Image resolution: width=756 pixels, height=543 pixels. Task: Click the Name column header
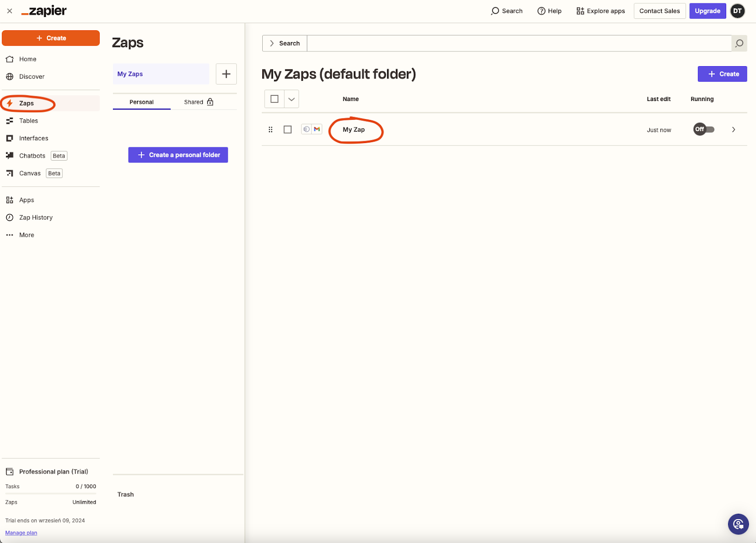(x=351, y=99)
